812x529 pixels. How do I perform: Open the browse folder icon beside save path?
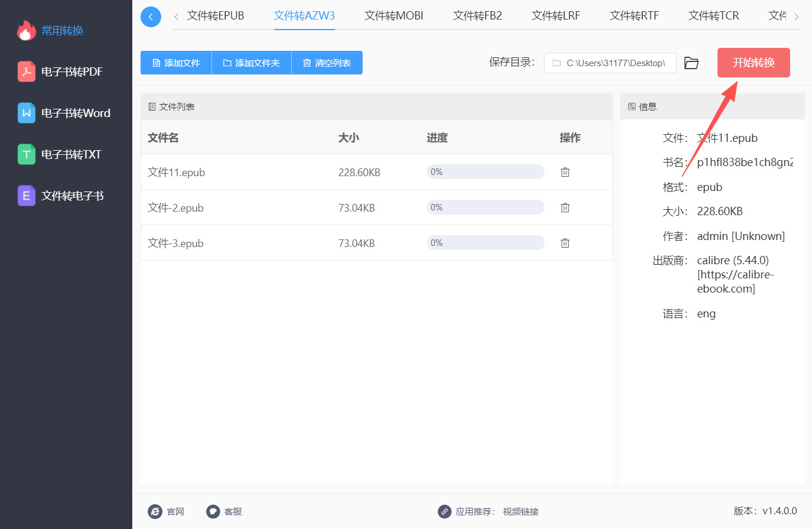point(692,63)
